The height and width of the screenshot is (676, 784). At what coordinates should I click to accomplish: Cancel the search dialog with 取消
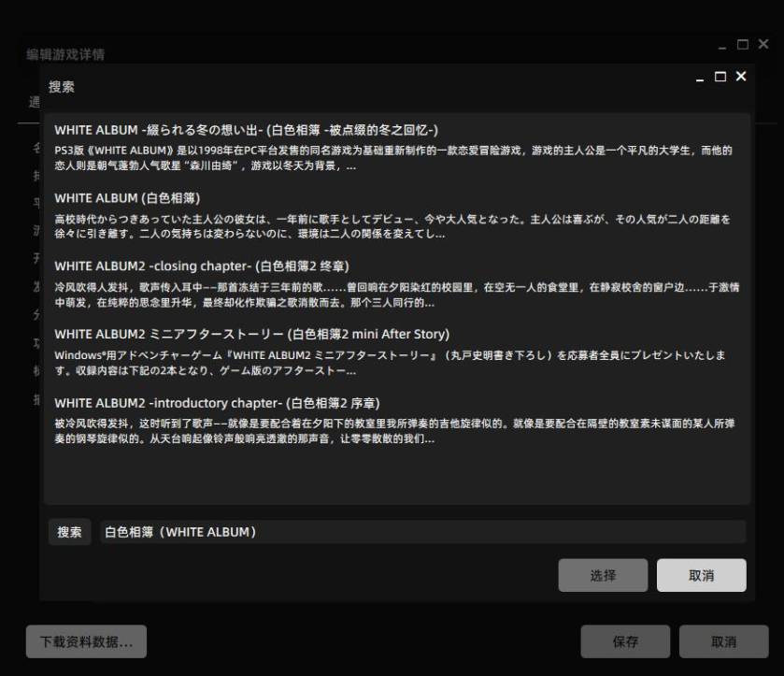[x=701, y=576]
